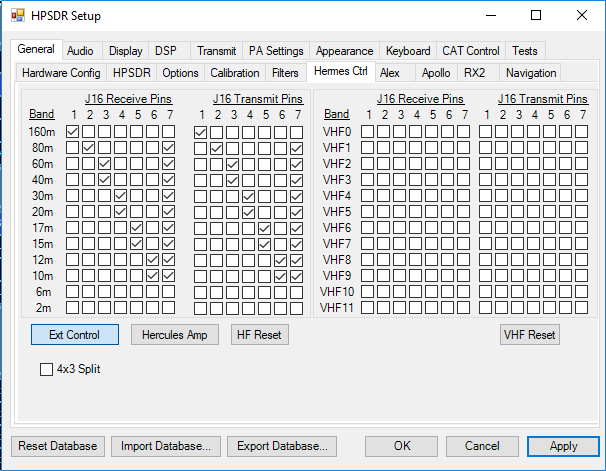606x471 pixels.
Task: Check VHF0 receive pin 1
Action: [x=368, y=132]
